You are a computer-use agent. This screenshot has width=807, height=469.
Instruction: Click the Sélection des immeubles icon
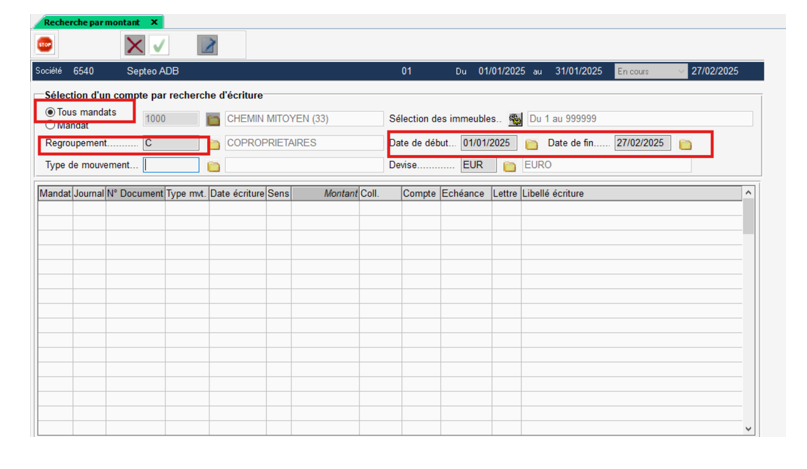coord(515,120)
